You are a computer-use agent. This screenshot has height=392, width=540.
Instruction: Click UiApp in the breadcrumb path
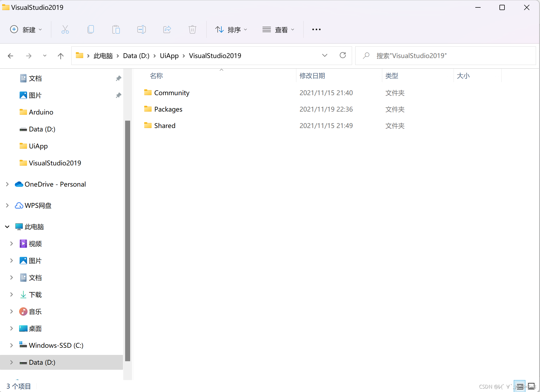tap(169, 56)
